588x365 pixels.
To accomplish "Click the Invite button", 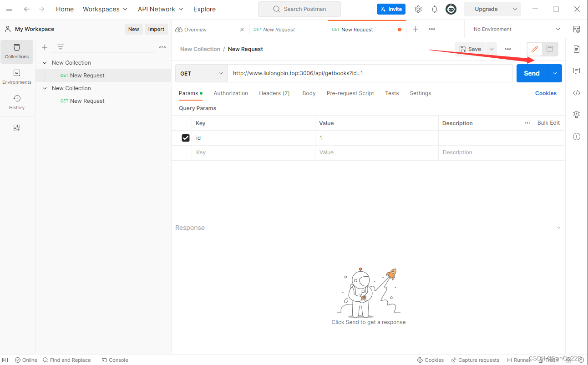I will [x=391, y=9].
